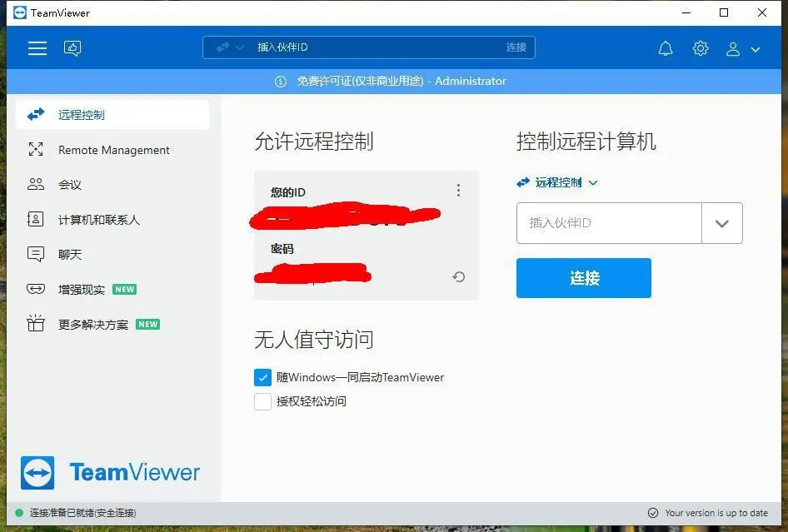Viewport: 788px width, 532px height.
Task: Expand the account menu chevron
Action: point(756,50)
